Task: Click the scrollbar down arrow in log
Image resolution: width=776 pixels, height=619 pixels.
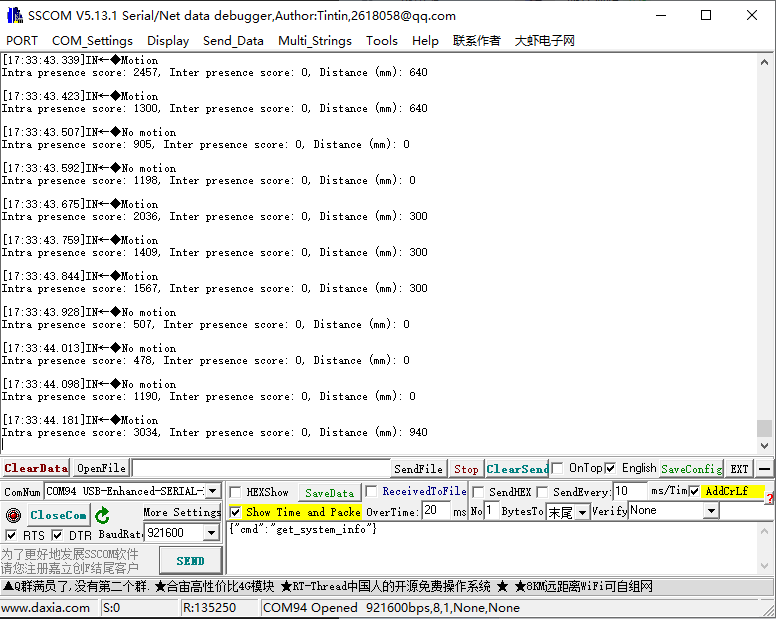Action: (x=764, y=447)
